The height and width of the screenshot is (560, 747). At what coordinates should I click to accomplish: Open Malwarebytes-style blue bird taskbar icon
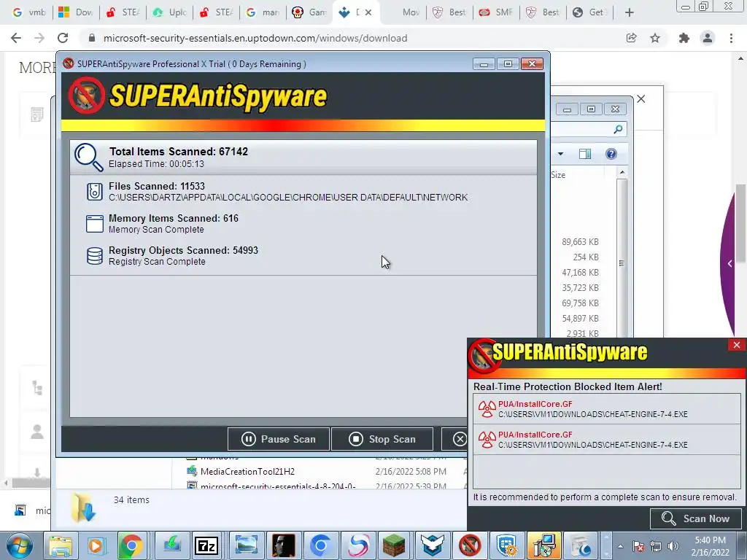(432, 545)
